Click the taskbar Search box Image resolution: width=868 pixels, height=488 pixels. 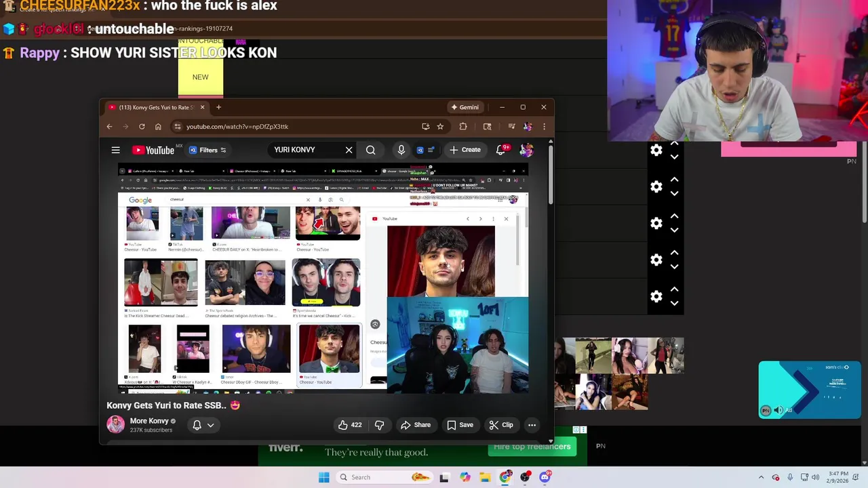click(385, 477)
